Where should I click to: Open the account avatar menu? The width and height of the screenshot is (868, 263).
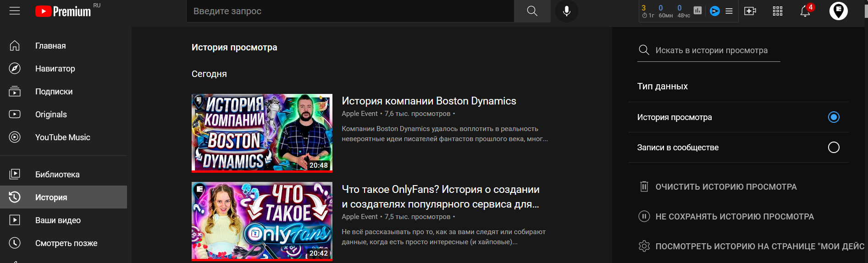point(838,11)
